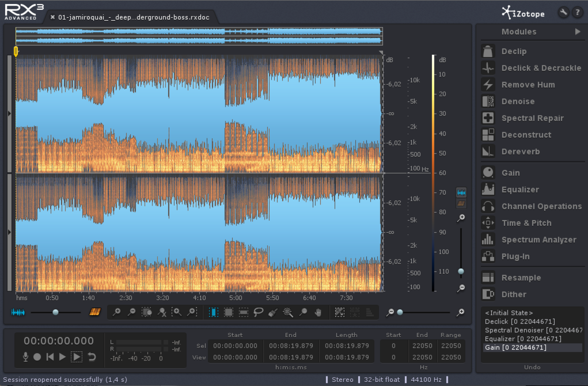Screen dimensions: 588x386
Task: Switch display to waveform view
Action: 462,192
